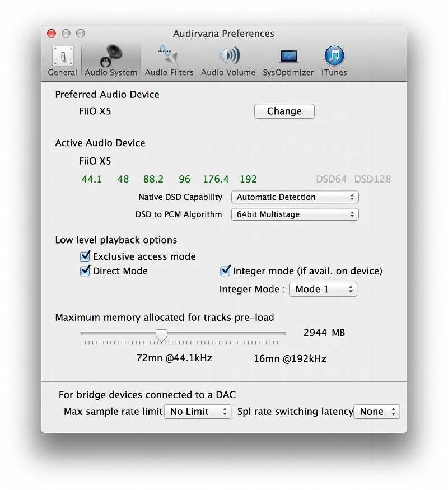The image size is (448, 490).
Task: Click the 2944 MB memory value
Action: point(324,333)
